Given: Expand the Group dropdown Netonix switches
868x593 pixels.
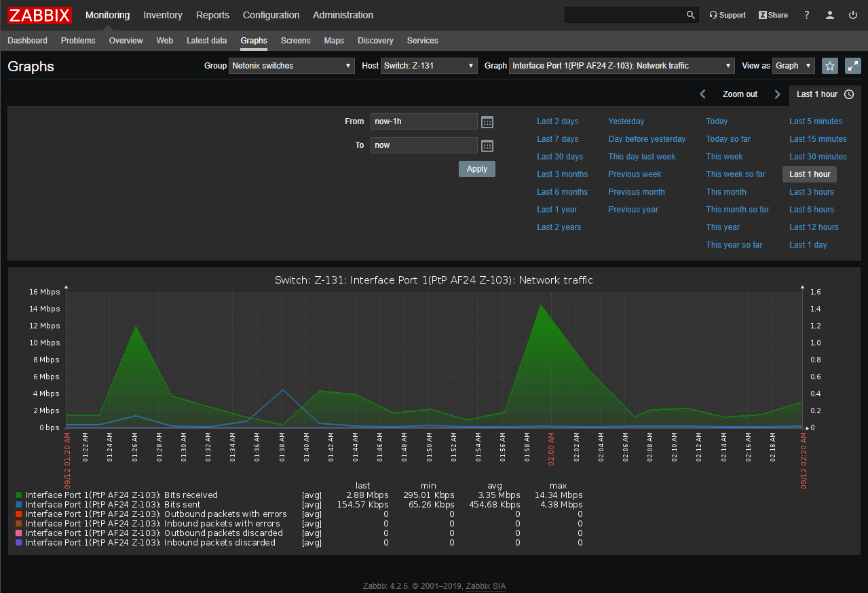Looking at the screenshot, I should click(292, 66).
